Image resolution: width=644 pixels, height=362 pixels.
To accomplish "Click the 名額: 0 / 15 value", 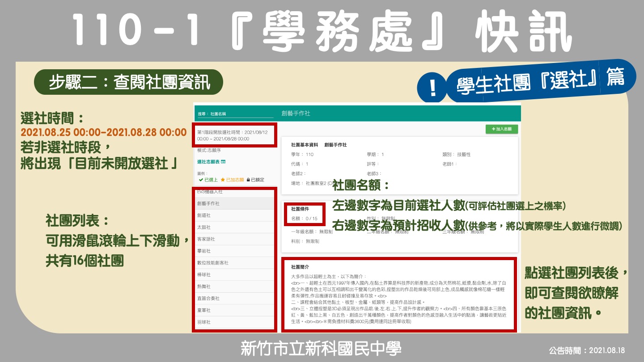I will [304, 219].
